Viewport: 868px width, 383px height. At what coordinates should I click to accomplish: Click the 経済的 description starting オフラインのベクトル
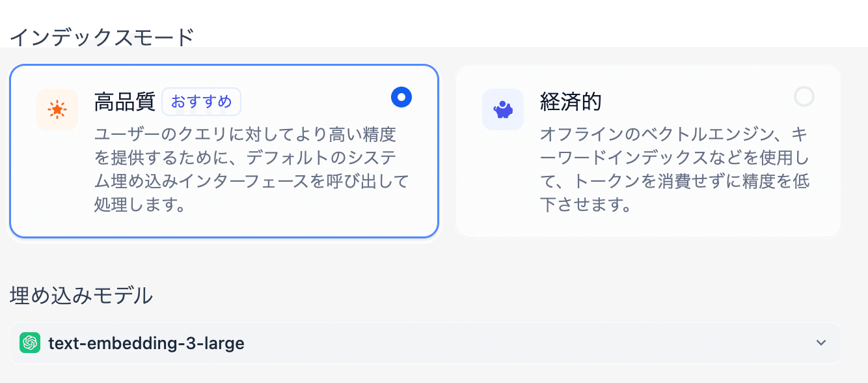coord(674,135)
